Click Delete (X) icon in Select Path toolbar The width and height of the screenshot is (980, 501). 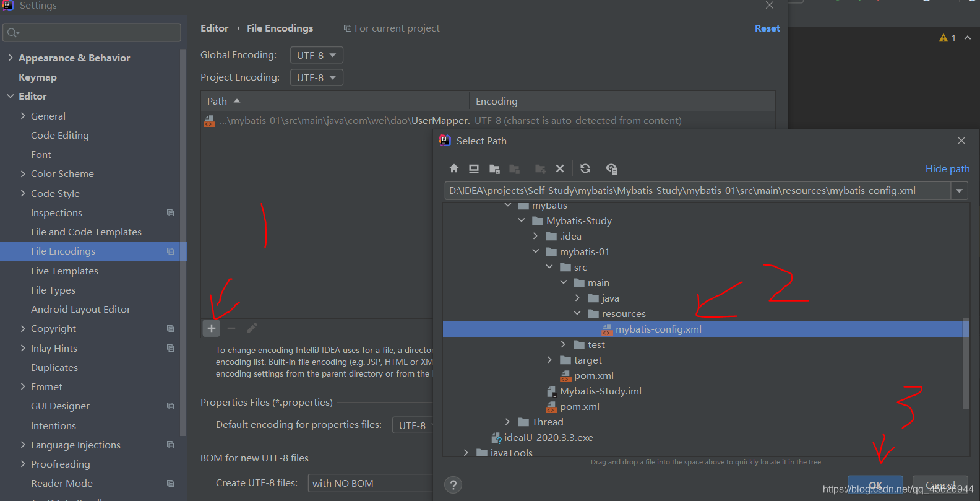[560, 168]
